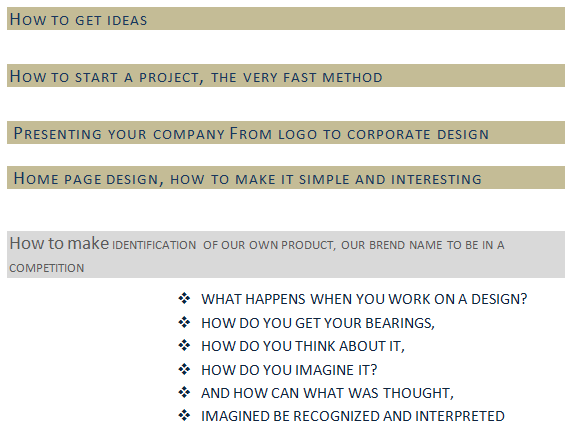The height and width of the screenshot is (427, 571).
Task: Click text 'How do you get your bearings,'
Action: click(318, 323)
